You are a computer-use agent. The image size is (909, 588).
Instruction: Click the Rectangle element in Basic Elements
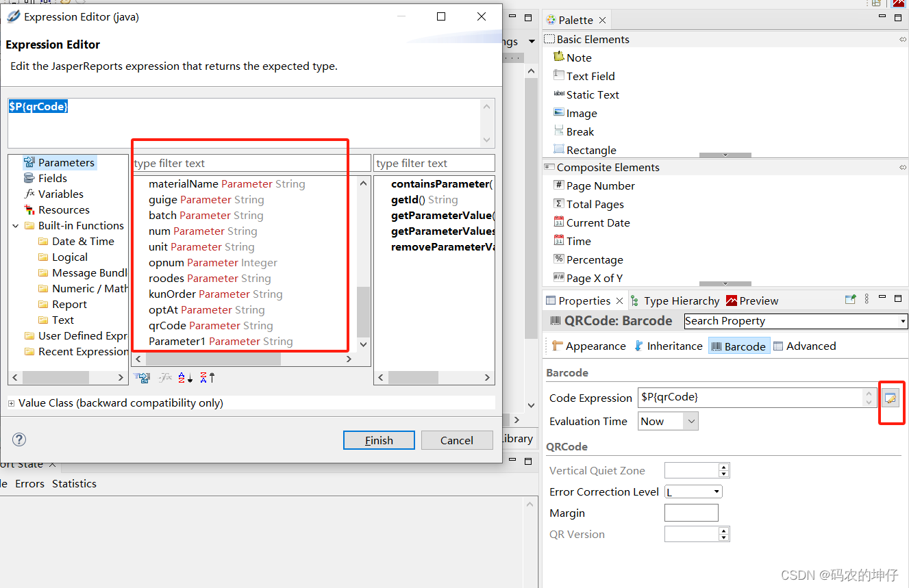tap(590, 149)
